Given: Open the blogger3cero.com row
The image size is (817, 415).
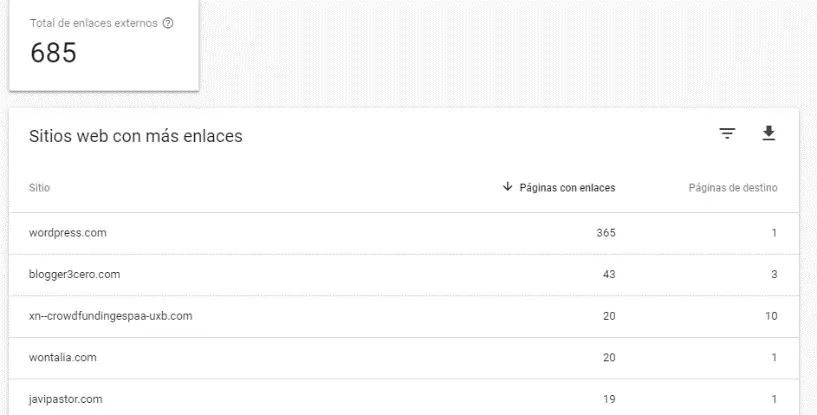Looking at the screenshot, I should (x=76, y=274).
